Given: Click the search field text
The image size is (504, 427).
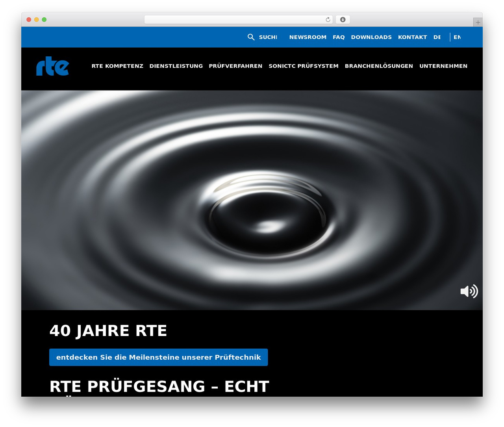Looking at the screenshot, I should point(268,37).
